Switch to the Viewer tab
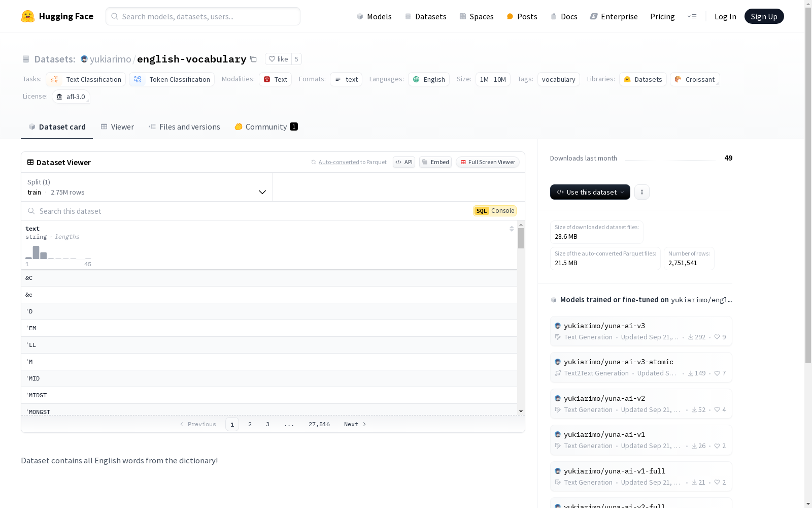Image resolution: width=812 pixels, height=508 pixels. pyautogui.click(x=117, y=127)
